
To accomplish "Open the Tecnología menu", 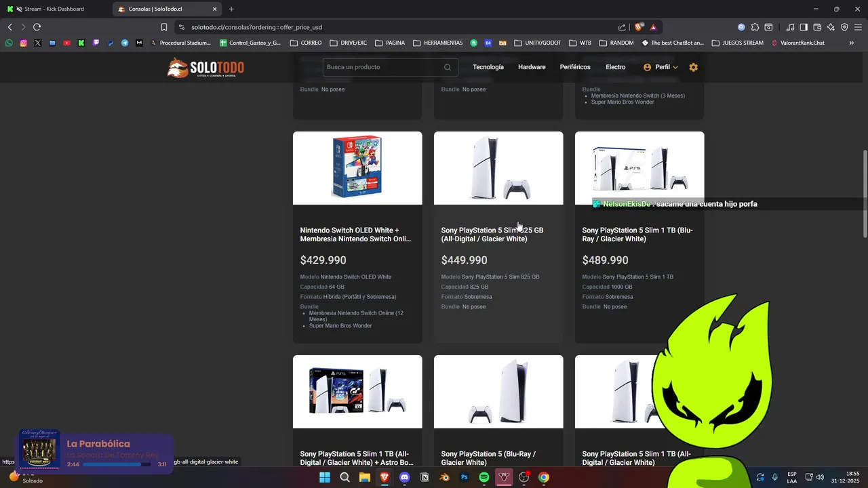I will click(488, 67).
